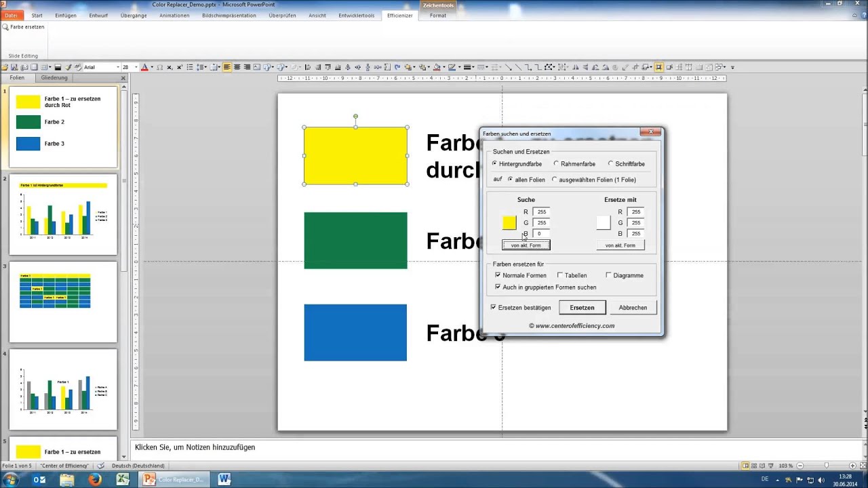Click the font color 'A' icon
868x488 pixels.
point(144,67)
